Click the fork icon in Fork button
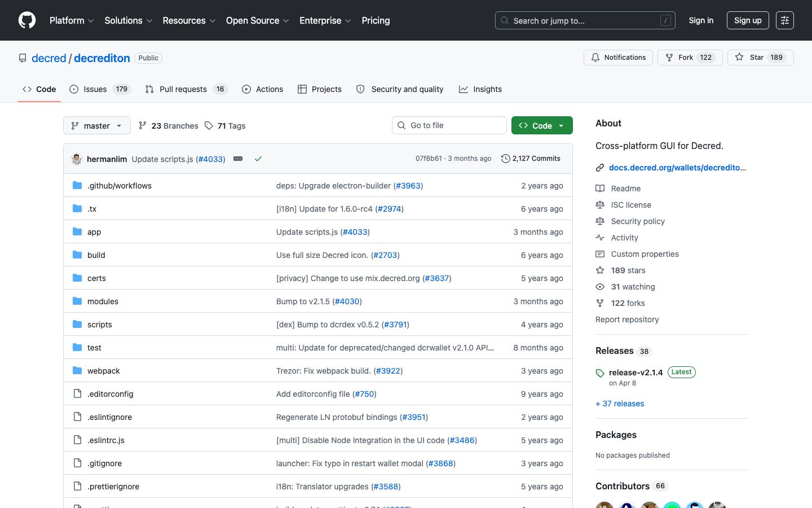Viewport: 812px width, 508px height. click(669, 58)
